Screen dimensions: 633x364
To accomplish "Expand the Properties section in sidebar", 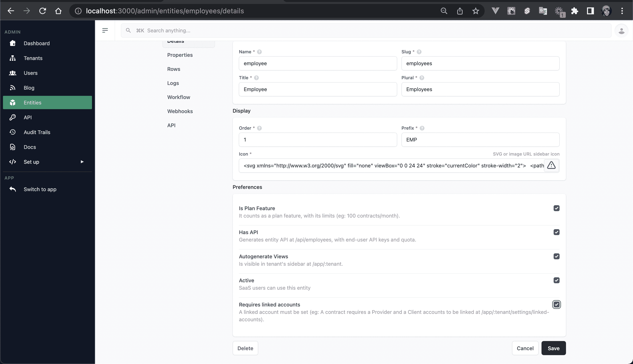I will point(180,55).
